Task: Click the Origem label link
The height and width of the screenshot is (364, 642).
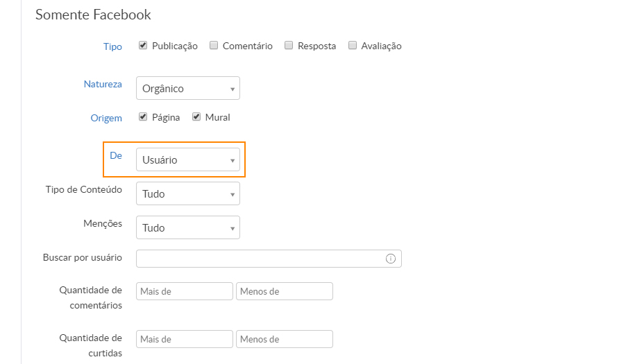Action: tap(106, 119)
